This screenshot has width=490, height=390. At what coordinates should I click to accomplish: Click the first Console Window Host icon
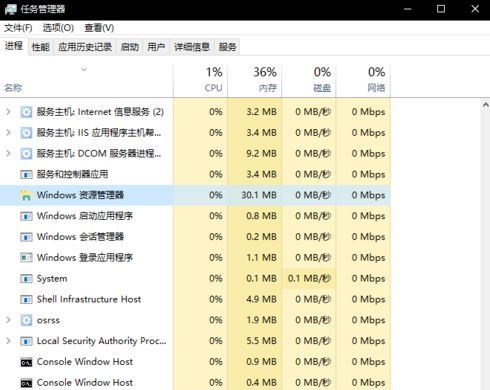(26, 362)
